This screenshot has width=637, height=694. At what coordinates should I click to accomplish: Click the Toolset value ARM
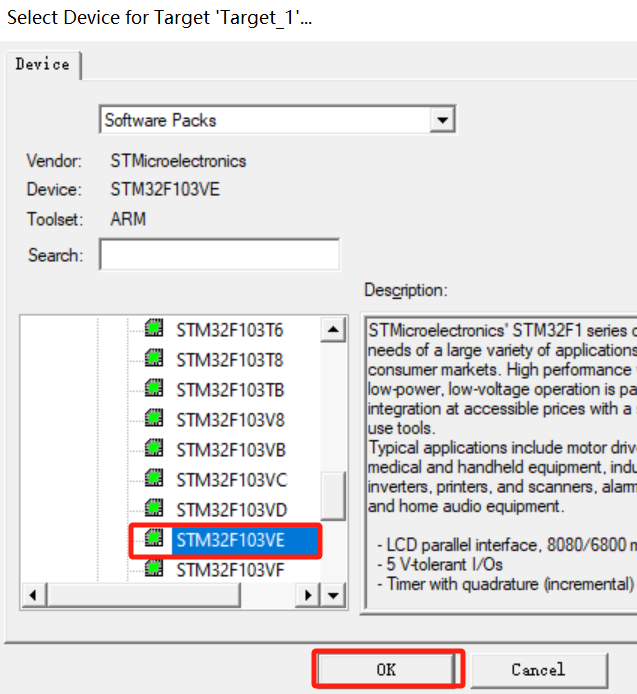[x=128, y=219]
